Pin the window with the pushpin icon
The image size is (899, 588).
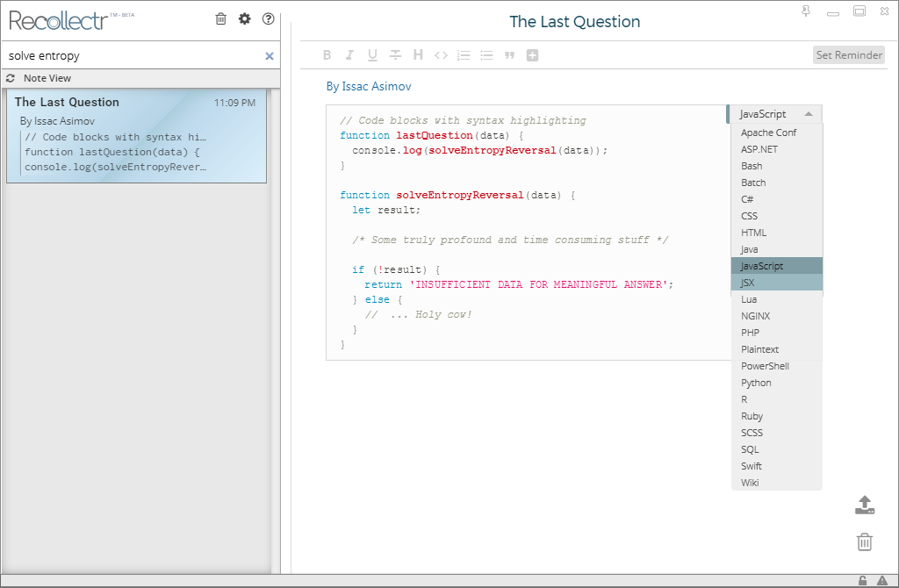click(x=806, y=11)
